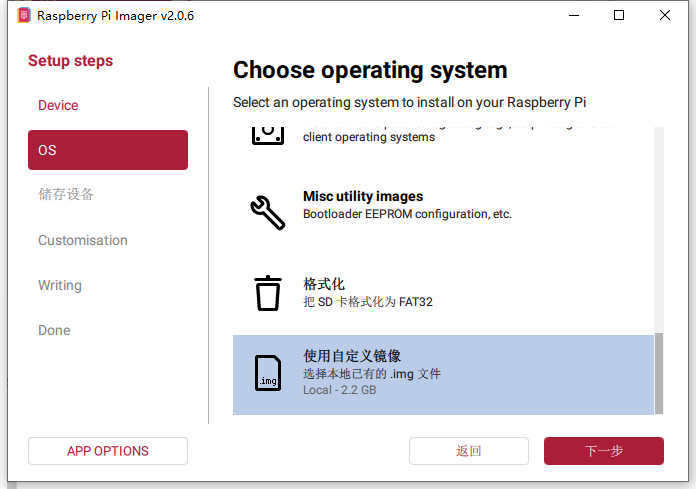Open the Customisation step
696x489 pixels.
(x=83, y=240)
